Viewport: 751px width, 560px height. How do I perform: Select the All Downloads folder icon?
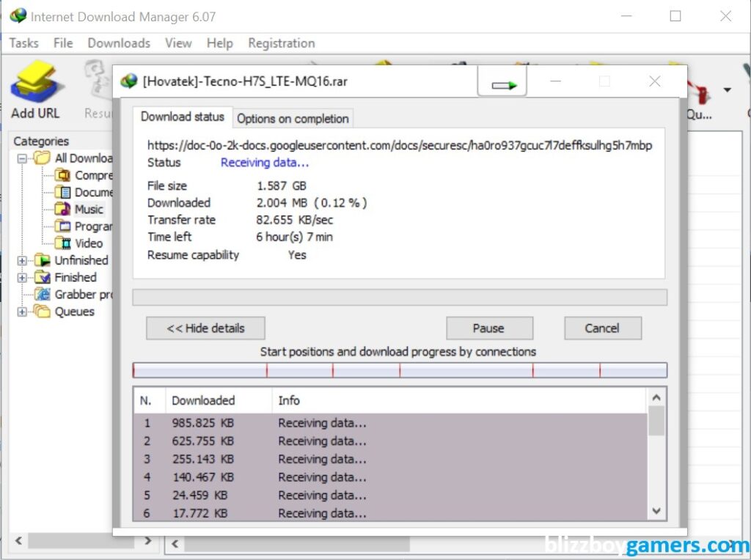click(x=42, y=158)
